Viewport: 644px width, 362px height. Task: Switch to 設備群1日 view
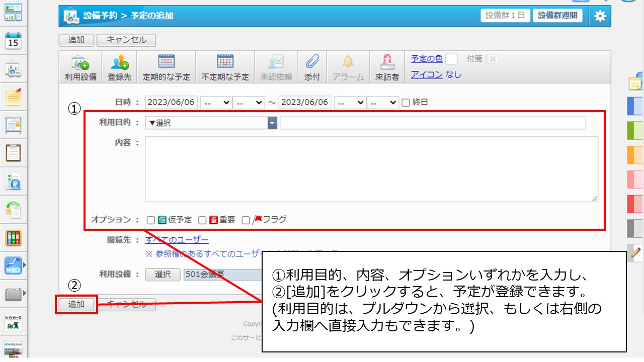(x=505, y=16)
